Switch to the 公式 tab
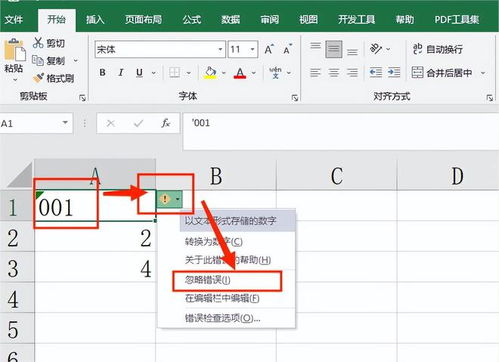This screenshot has width=499, height=362. point(192,19)
